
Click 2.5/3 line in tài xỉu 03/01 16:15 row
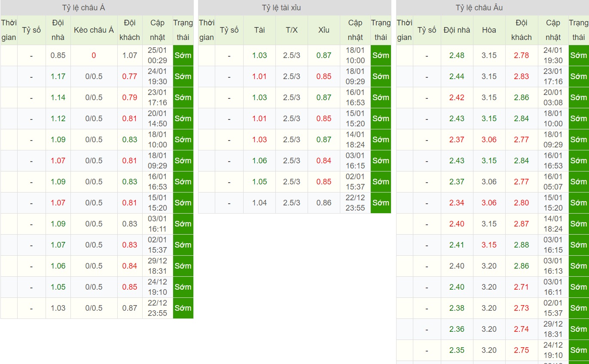click(x=292, y=161)
